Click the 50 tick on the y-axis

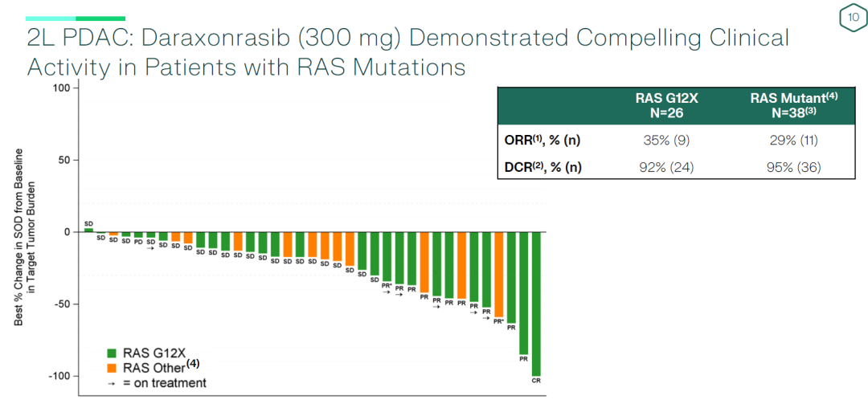coord(63,160)
